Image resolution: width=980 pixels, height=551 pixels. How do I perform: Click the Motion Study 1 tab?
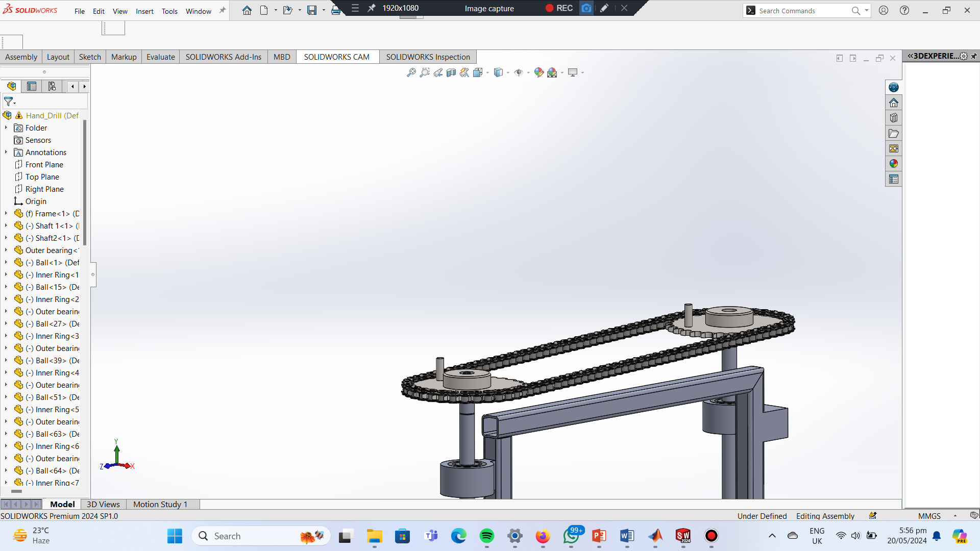pos(160,504)
